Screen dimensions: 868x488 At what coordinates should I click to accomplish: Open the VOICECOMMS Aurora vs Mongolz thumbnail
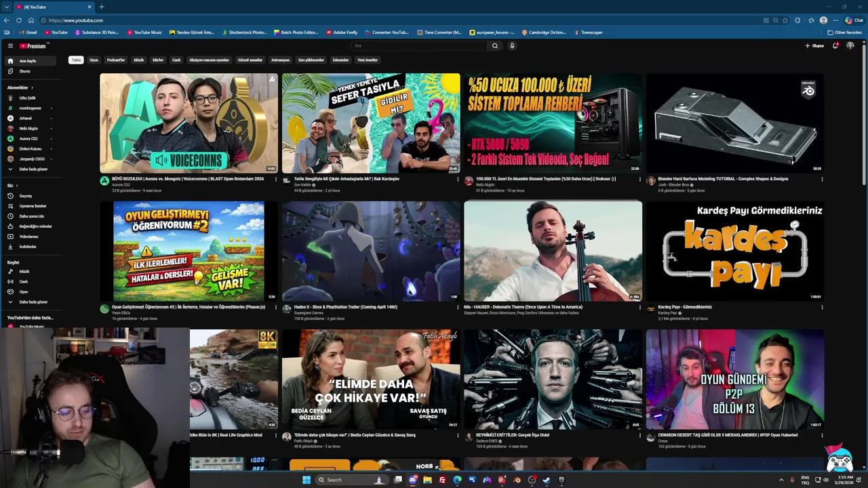pyautogui.click(x=189, y=123)
